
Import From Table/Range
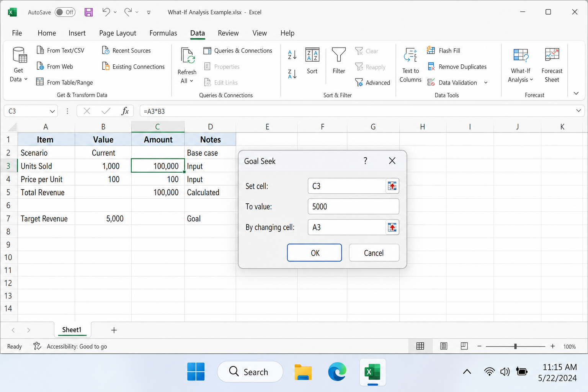(65, 82)
